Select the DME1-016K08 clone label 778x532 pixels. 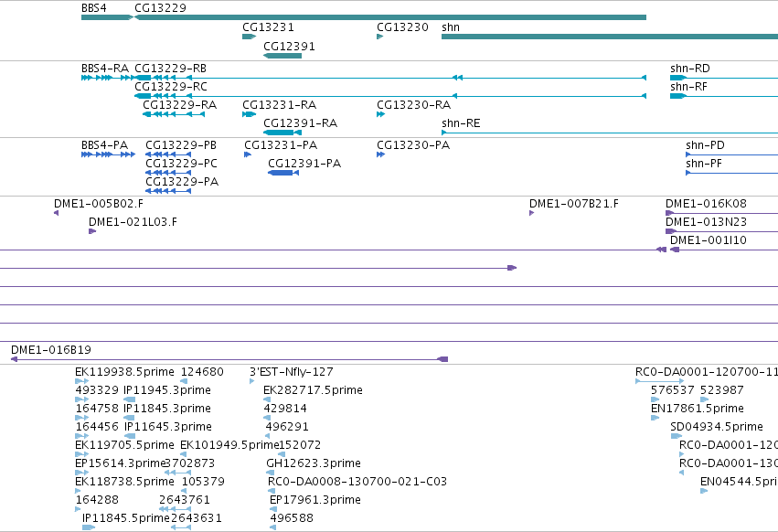coord(706,204)
